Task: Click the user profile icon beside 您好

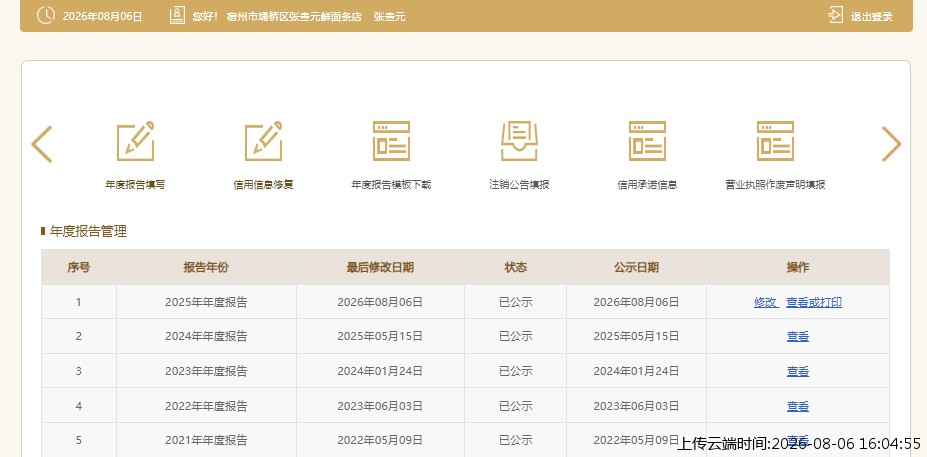Action: click(177, 16)
